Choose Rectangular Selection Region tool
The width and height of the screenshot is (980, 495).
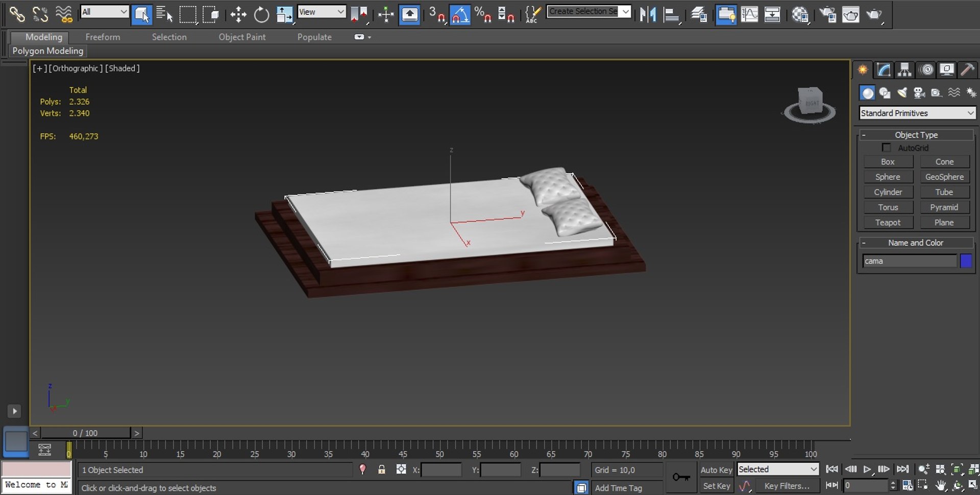pos(188,14)
